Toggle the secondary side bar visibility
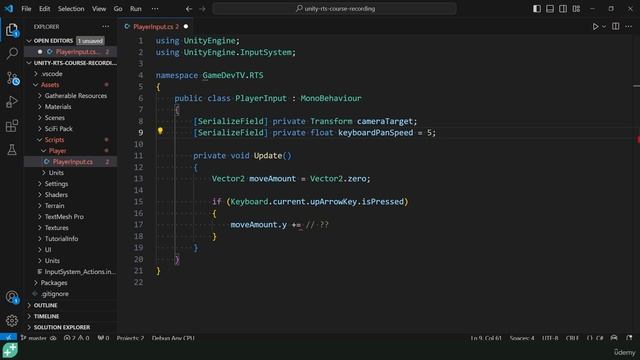This screenshot has height=360, width=640. 563,9
